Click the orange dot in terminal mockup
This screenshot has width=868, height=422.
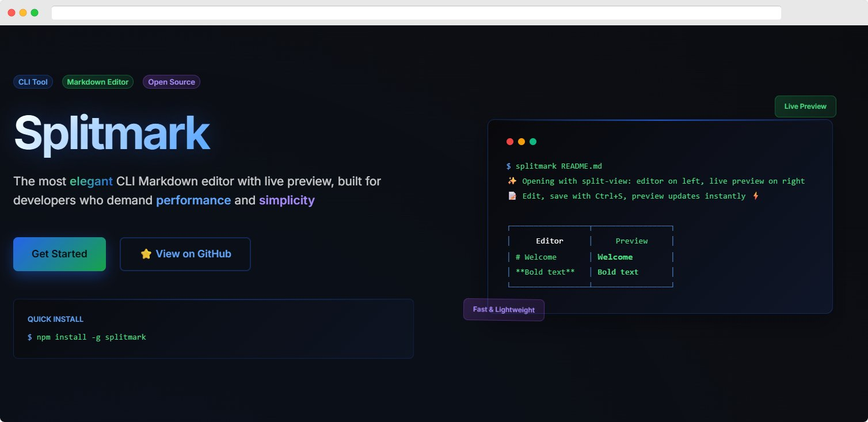(x=521, y=142)
